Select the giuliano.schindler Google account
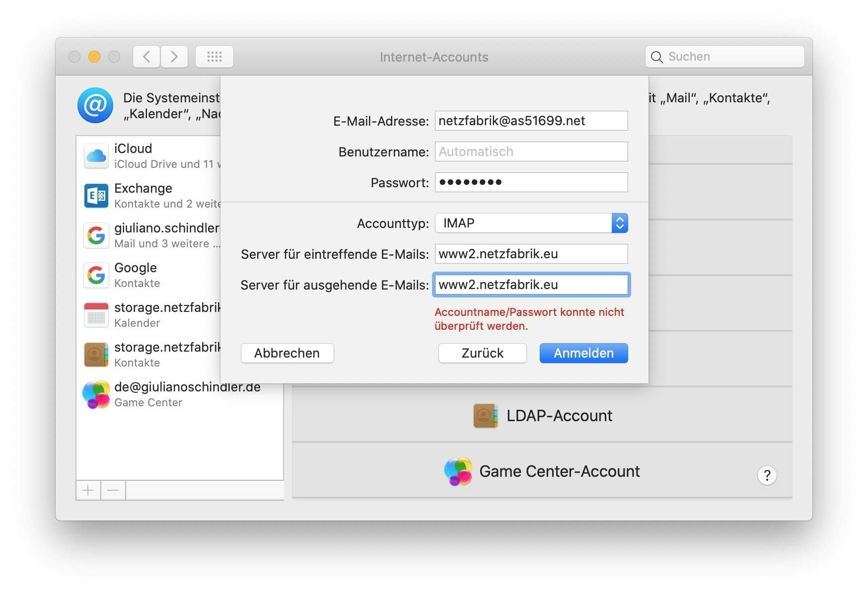 [96, 235]
